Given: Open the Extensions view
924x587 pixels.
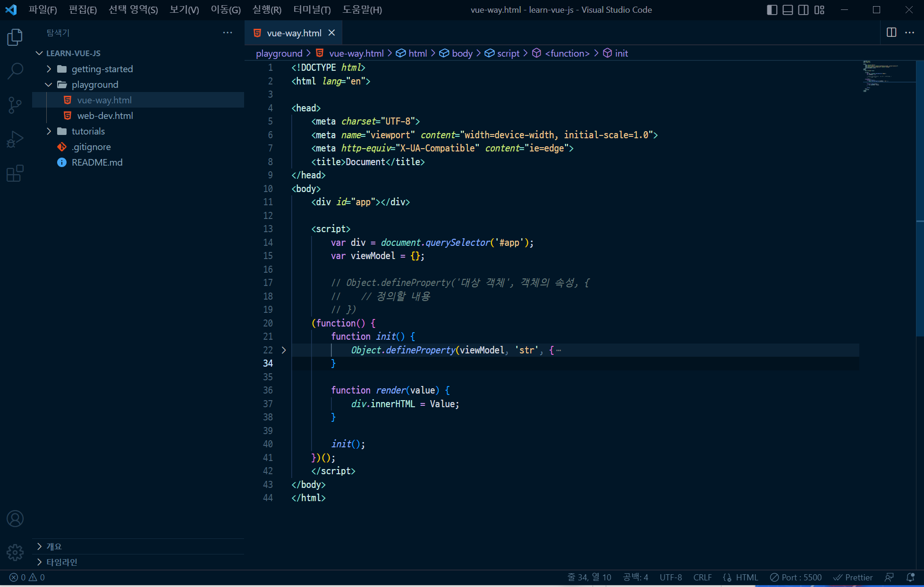Looking at the screenshot, I should (15, 173).
